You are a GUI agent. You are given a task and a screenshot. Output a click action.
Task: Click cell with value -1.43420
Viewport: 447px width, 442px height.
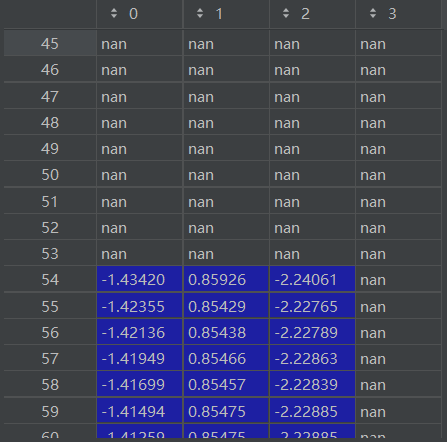click(140, 279)
